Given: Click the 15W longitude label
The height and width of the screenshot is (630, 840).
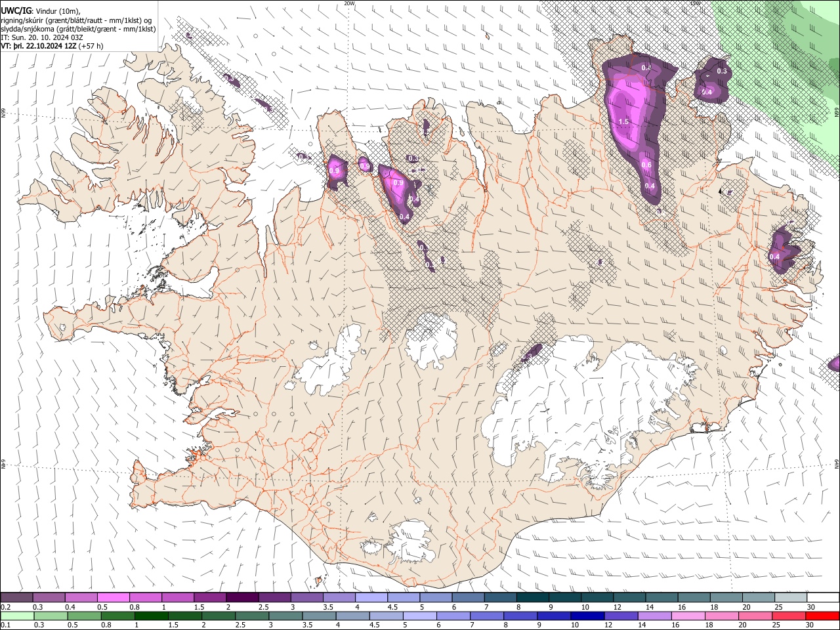Looking at the screenshot, I should pyautogui.click(x=695, y=3).
